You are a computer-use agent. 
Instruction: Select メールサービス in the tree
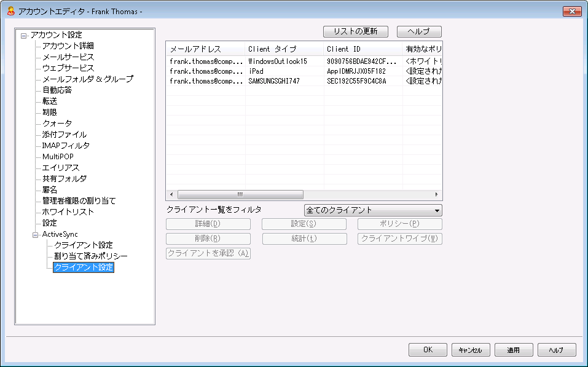pyautogui.click(x=68, y=57)
